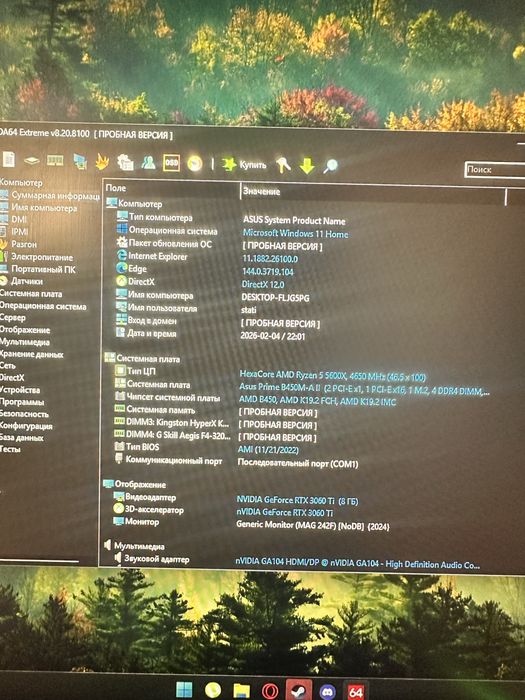
Task: Open the memory benchmark RAM-module icon
Action: [55, 160]
